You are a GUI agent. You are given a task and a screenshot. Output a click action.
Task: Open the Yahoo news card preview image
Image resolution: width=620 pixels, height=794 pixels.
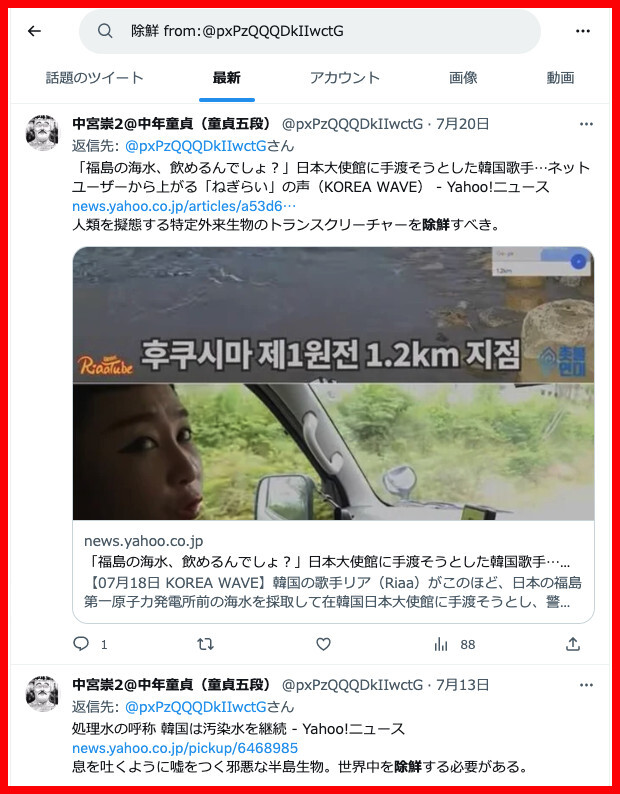coord(333,383)
